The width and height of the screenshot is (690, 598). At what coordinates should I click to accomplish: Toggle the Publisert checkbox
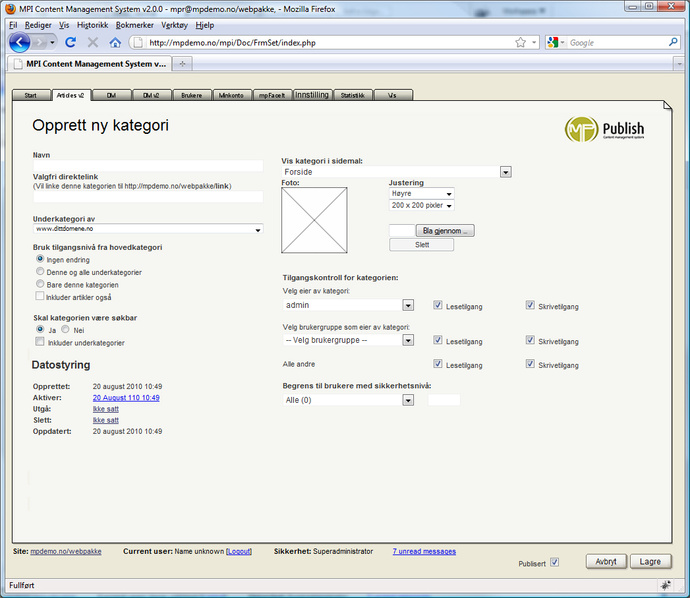pyautogui.click(x=555, y=562)
